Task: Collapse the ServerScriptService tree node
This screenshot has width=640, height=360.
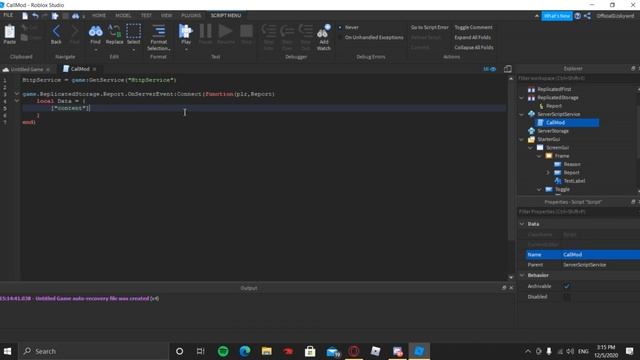Action: pyautogui.click(x=521, y=115)
